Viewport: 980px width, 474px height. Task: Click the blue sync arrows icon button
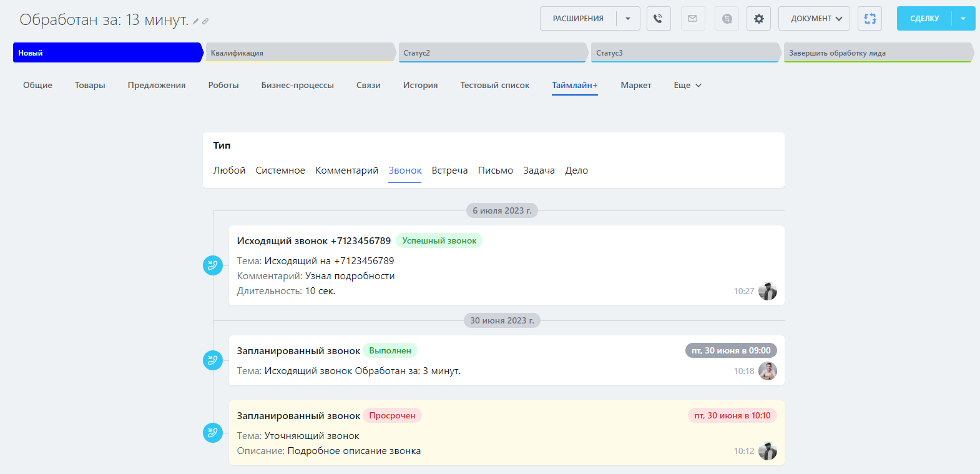coord(870,19)
